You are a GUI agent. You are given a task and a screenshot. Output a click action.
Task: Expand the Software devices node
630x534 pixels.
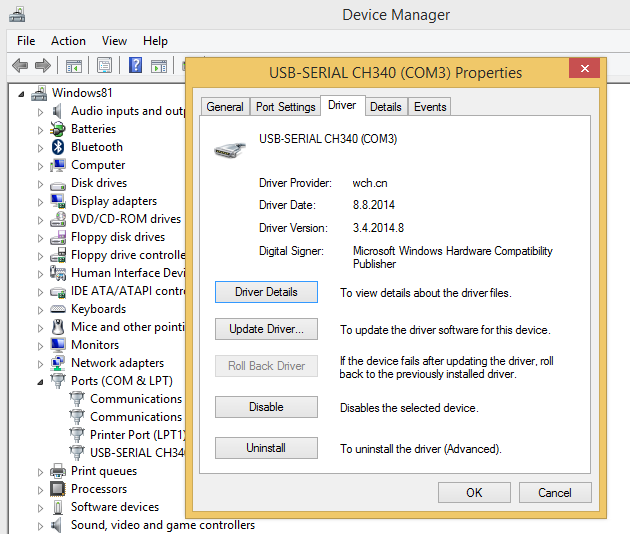40,508
